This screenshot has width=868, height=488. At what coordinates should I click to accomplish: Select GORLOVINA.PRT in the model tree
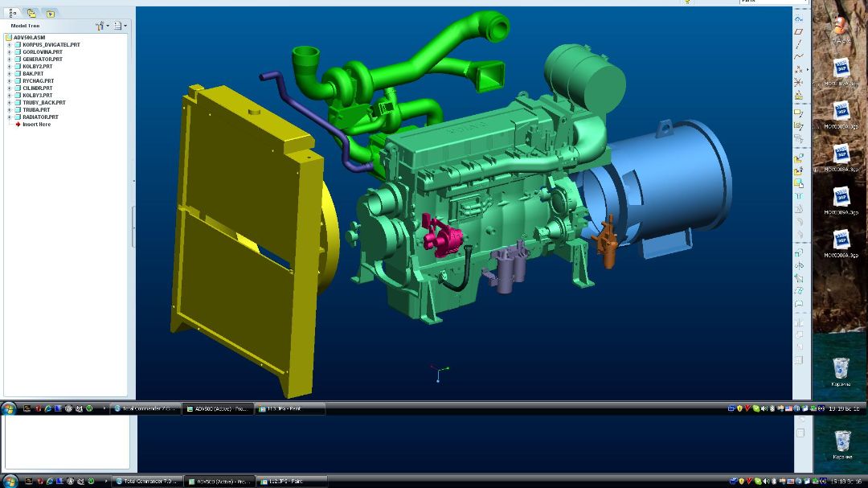(42, 52)
